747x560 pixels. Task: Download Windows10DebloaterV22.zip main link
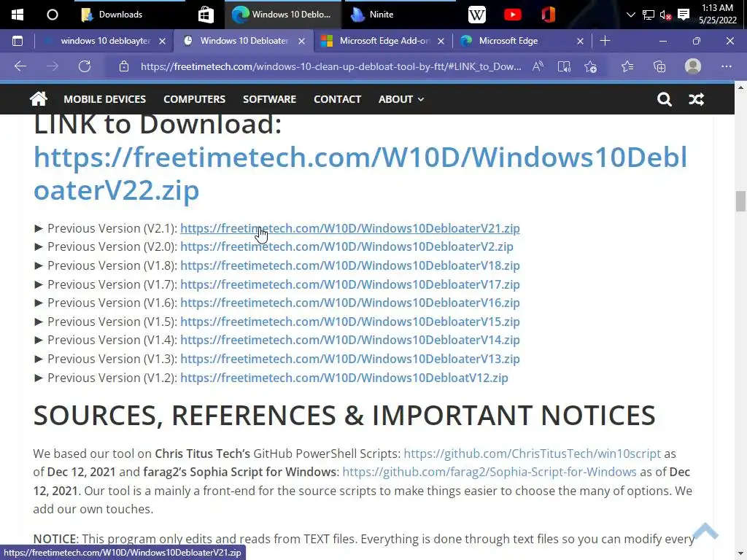360,174
